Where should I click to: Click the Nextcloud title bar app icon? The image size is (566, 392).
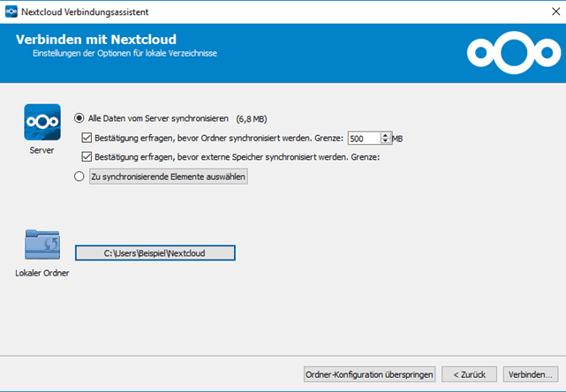click(x=11, y=11)
